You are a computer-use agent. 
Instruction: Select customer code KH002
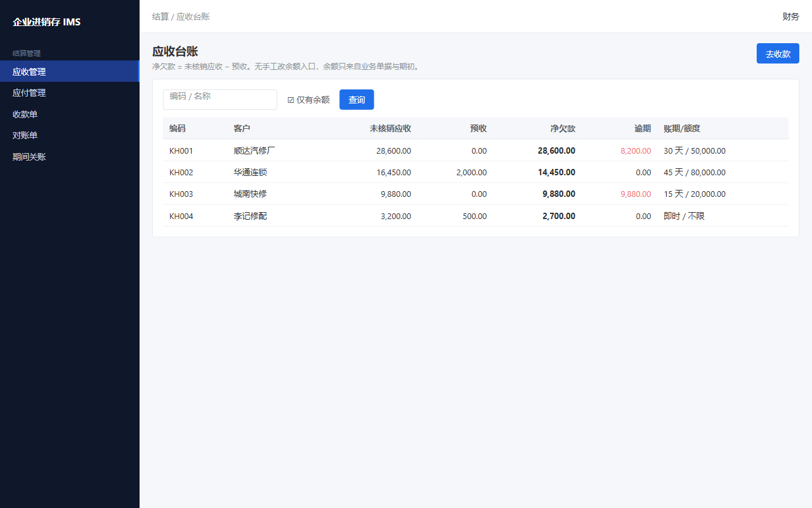click(181, 173)
